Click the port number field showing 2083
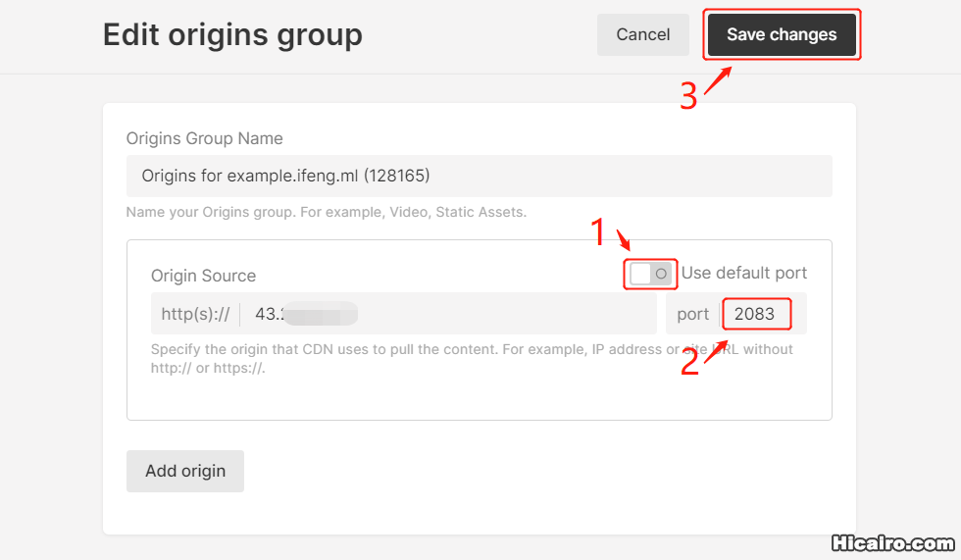The height and width of the screenshot is (560, 961). [756, 314]
